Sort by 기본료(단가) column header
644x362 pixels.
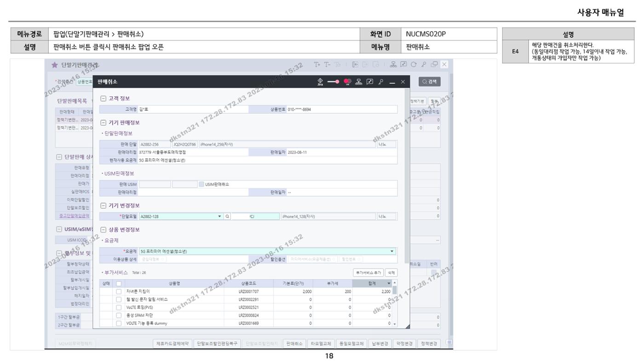click(x=293, y=284)
